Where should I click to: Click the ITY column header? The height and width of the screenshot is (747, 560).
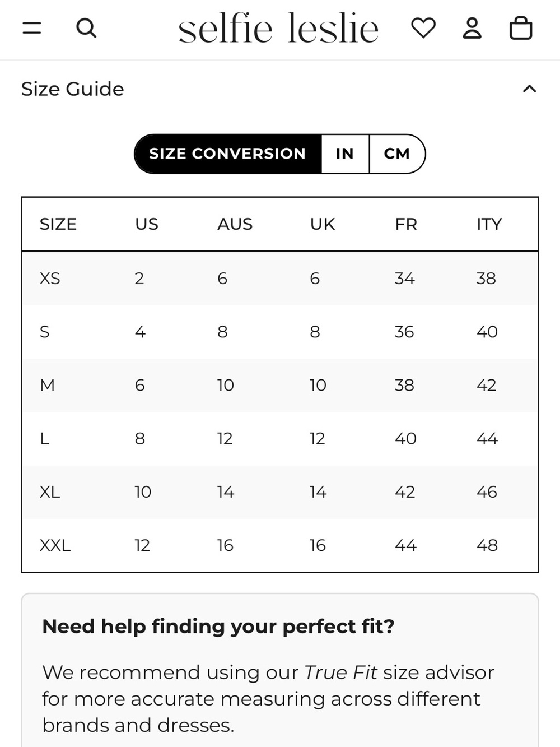tap(489, 224)
